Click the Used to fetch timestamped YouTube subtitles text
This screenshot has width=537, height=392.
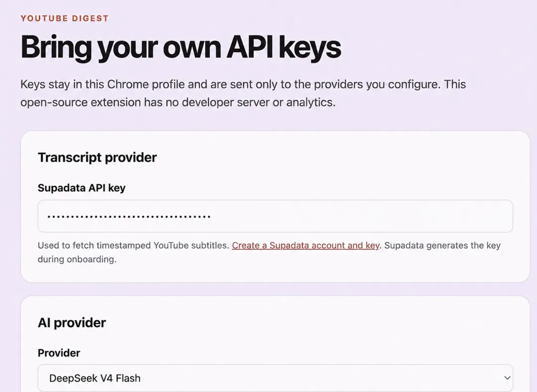pos(134,245)
